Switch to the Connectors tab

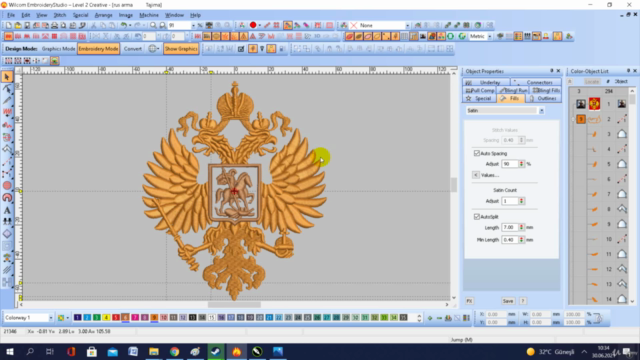(x=536, y=82)
